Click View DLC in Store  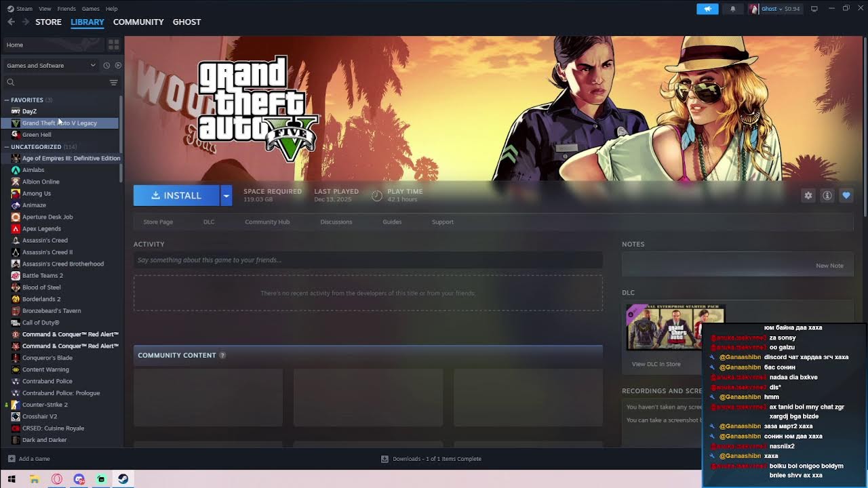(x=656, y=364)
